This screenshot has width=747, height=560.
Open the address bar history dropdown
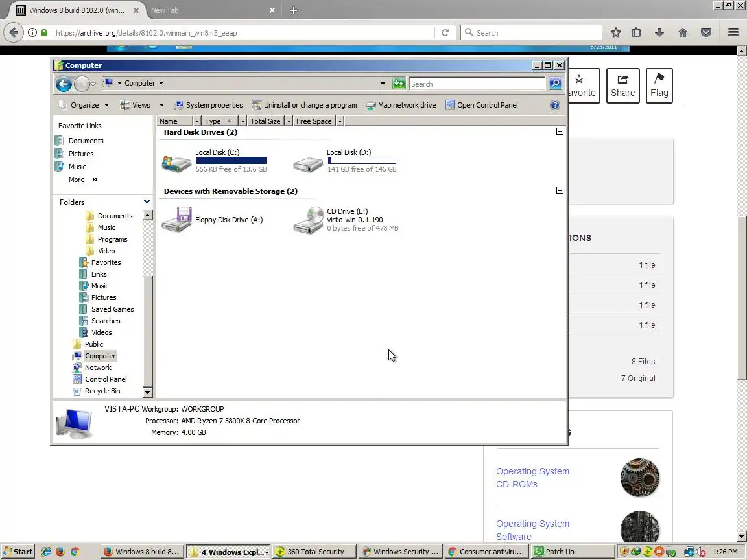point(383,84)
